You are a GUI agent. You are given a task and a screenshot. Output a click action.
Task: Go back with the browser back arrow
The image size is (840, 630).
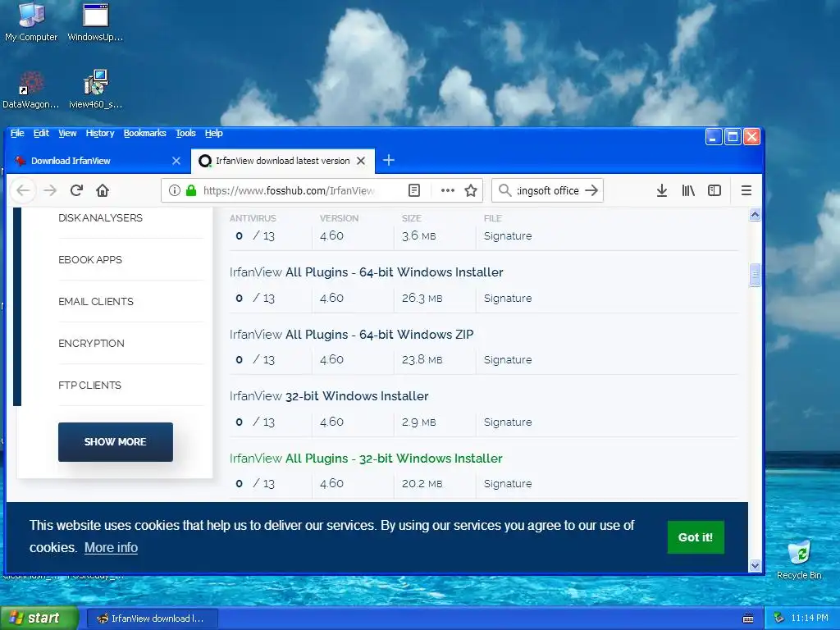[23, 190]
